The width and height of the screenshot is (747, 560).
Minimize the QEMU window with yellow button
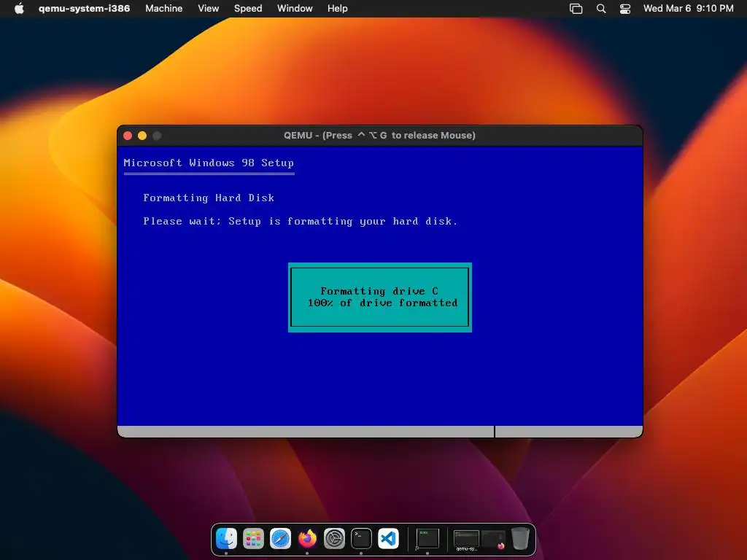(x=142, y=136)
